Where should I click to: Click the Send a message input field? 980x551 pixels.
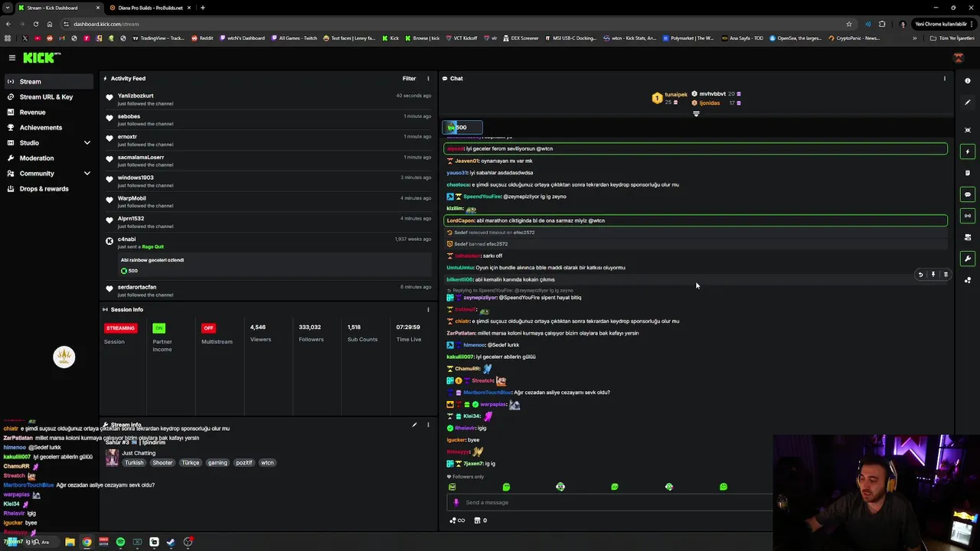609,502
